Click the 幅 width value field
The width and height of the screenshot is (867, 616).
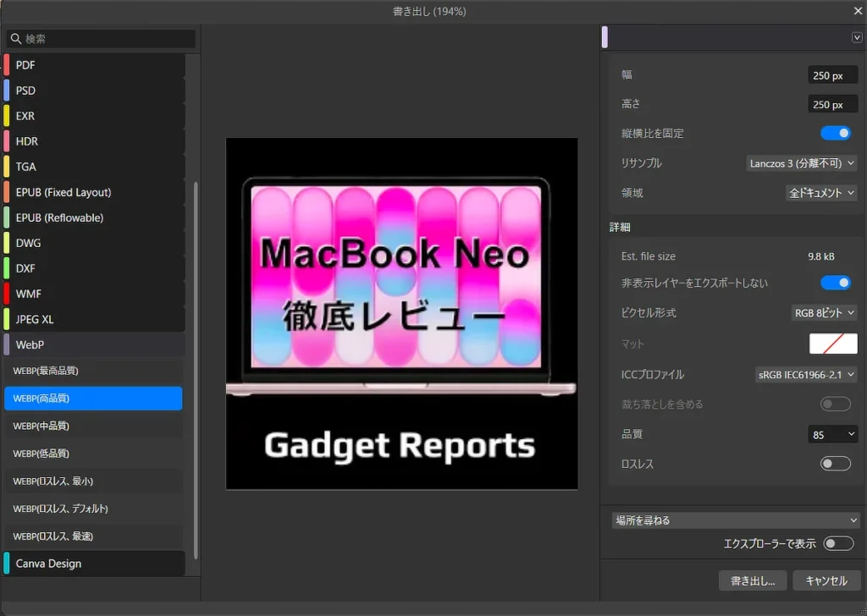(x=833, y=75)
